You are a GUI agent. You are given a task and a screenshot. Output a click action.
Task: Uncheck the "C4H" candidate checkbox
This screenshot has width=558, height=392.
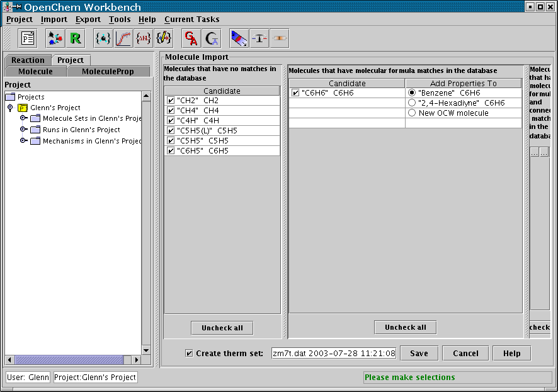tap(171, 120)
